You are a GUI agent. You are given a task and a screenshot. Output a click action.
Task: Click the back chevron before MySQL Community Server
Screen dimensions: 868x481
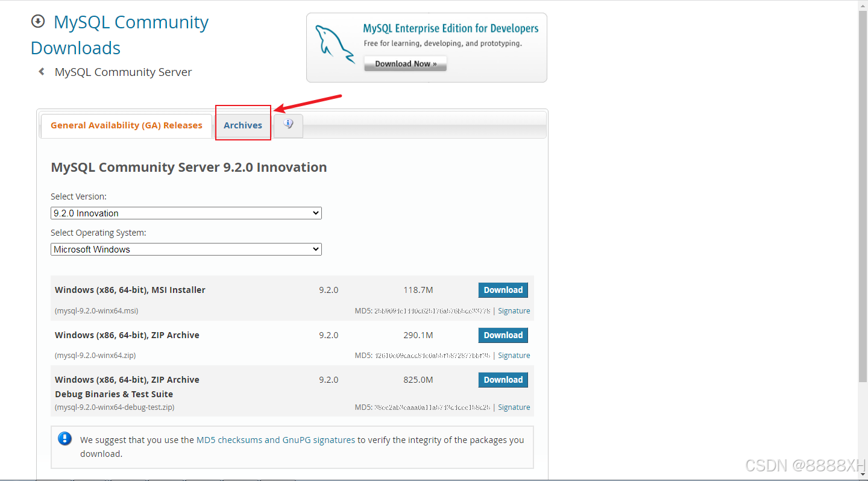(x=42, y=72)
